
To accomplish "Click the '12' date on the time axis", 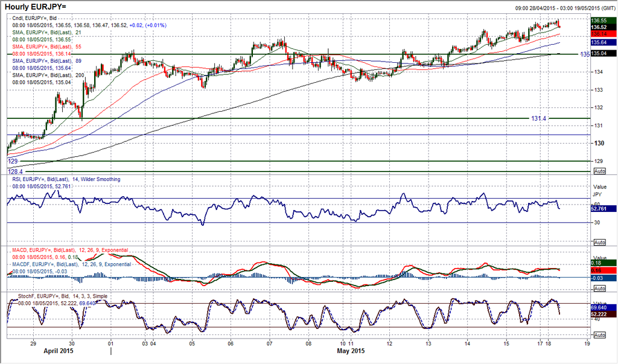I will point(389,343).
